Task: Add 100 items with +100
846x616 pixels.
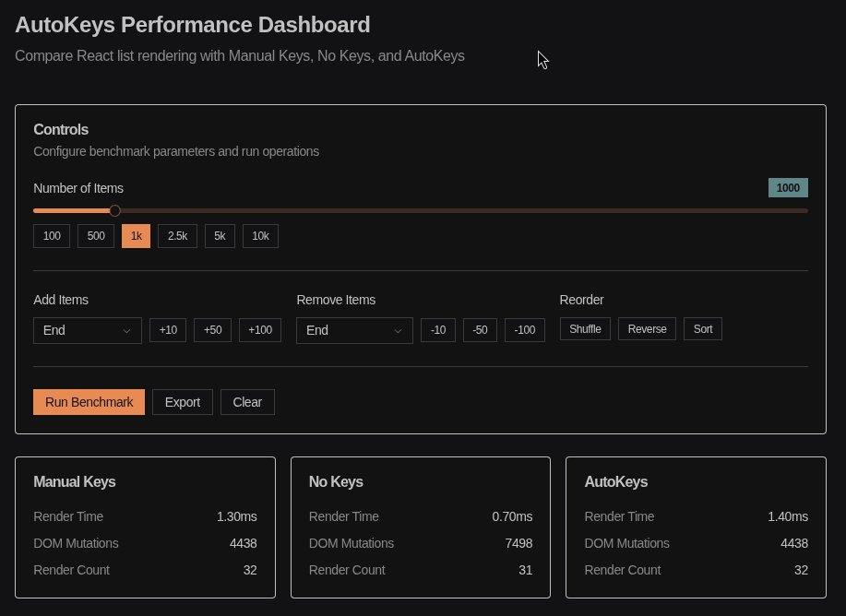Action: click(x=260, y=330)
